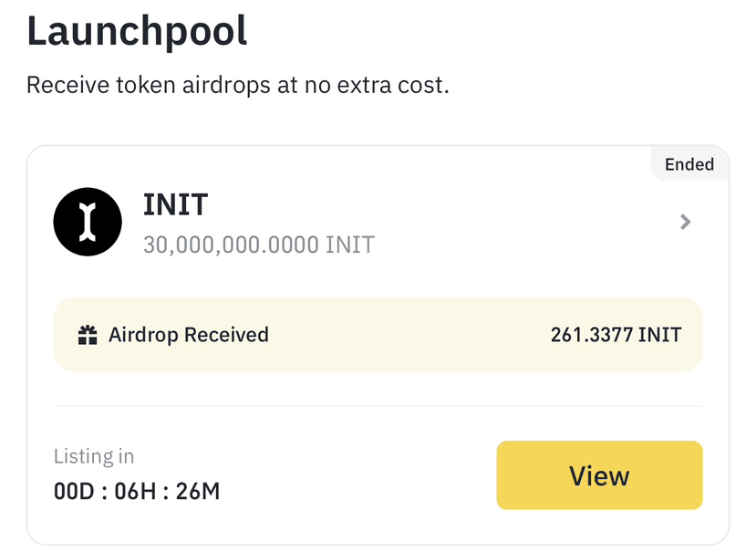The height and width of the screenshot is (552, 756).
Task: Select the 30,000,000.0000 INIT total amount
Action: [259, 245]
